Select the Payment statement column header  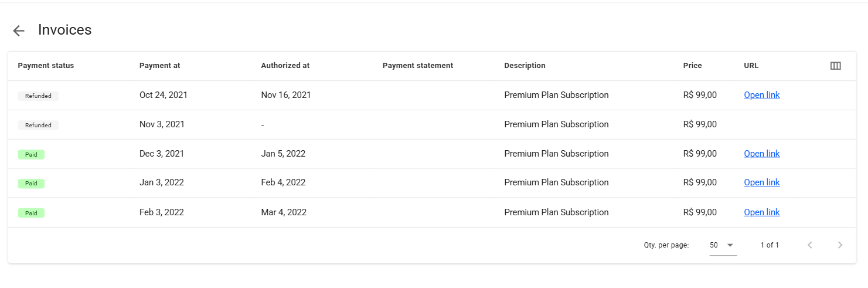tap(417, 66)
